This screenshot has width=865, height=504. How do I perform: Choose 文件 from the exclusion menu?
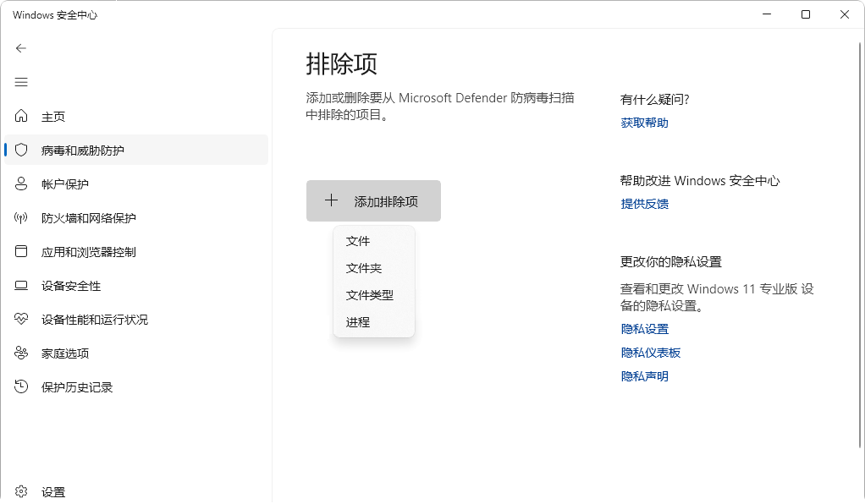tap(358, 241)
